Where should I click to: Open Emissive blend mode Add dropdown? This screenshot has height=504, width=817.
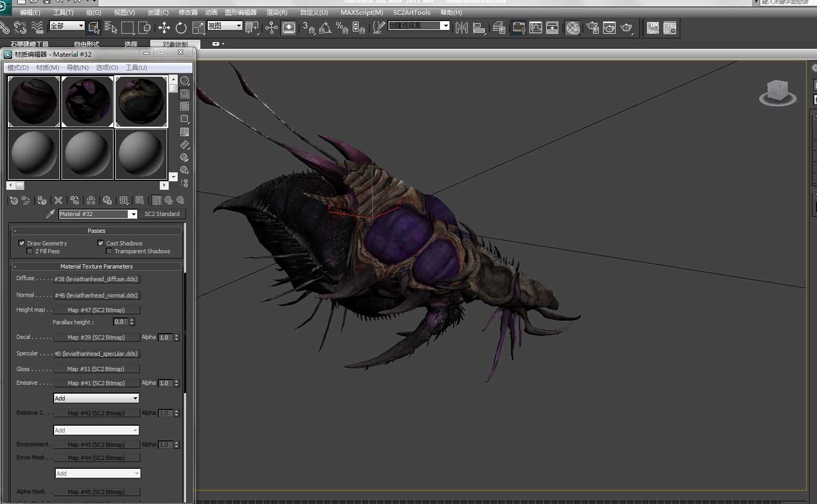pyautogui.click(x=96, y=398)
